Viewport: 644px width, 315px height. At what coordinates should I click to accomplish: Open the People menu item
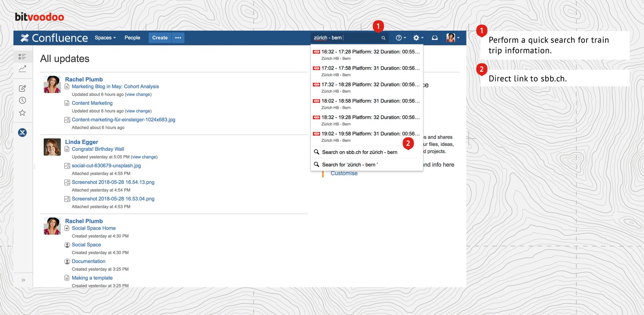(x=132, y=38)
